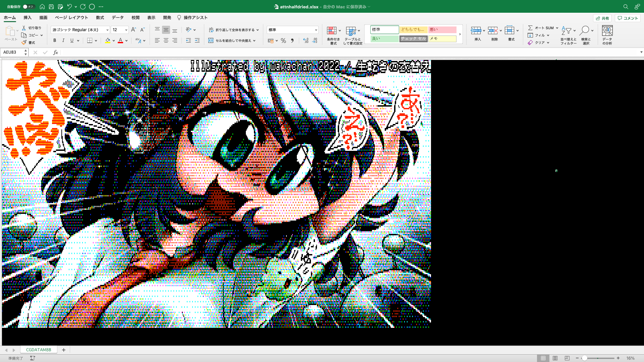Click Wrap Text (折り返して全体を表示する)
Screen dimensions: 644x362
[234, 30]
